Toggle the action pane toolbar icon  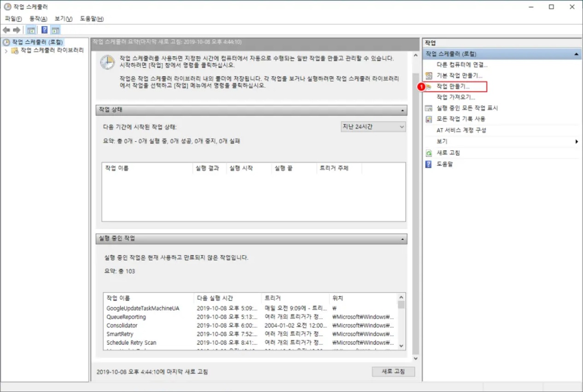point(55,30)
